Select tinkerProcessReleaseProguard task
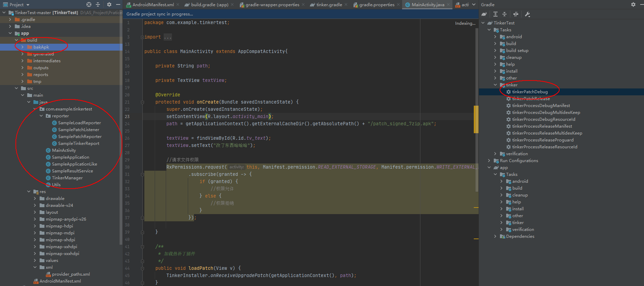Viewport: 644px width, 286px height. pyautogui.click(x=543, y=140)
